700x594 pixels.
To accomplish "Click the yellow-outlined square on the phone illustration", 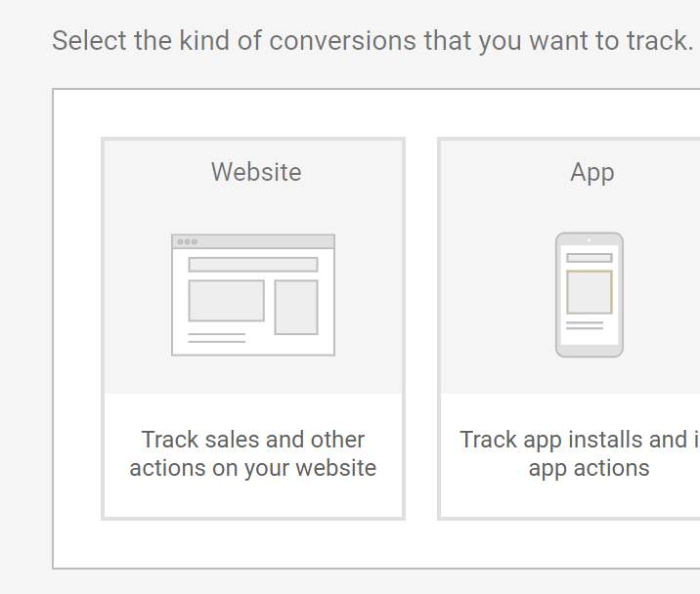I will point(590,292).
